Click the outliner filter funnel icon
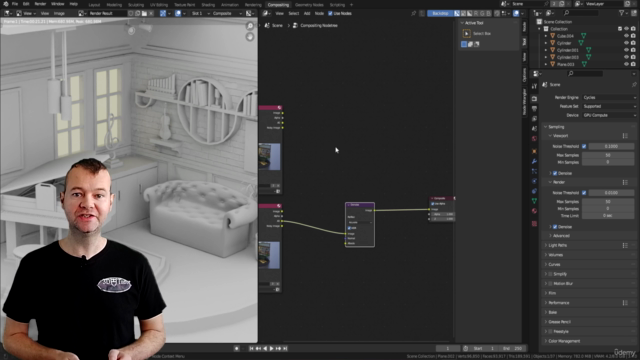This screenshot has height=360, width=640. [x=622, y=13]
